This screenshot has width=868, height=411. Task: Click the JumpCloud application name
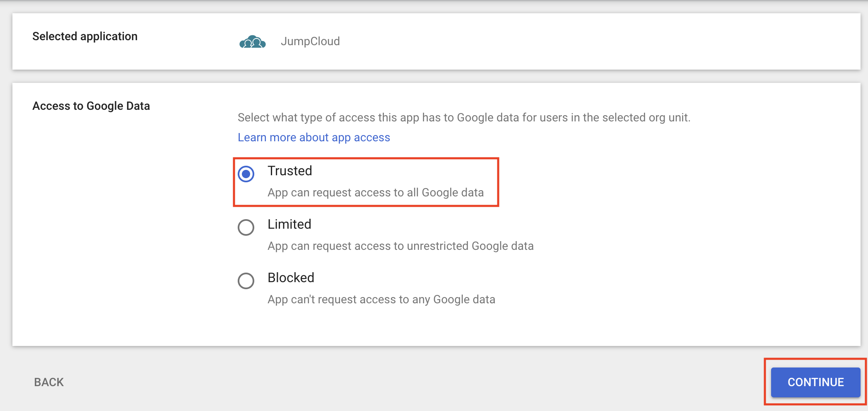(x=310, y=41)
